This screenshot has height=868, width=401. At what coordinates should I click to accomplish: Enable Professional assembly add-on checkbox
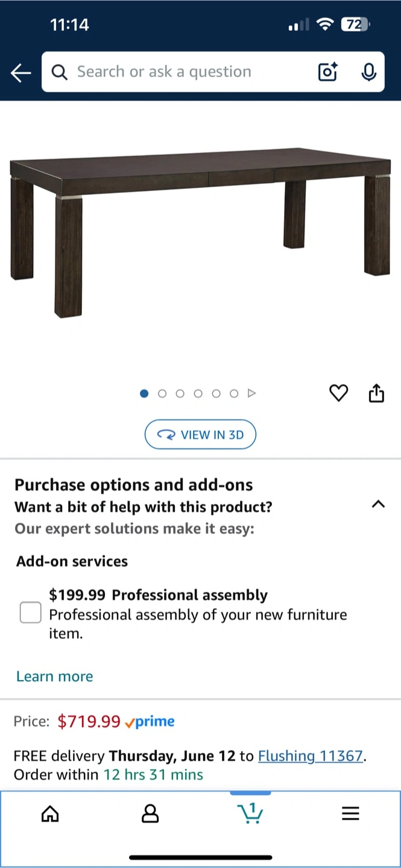click(x=31, y=612)
